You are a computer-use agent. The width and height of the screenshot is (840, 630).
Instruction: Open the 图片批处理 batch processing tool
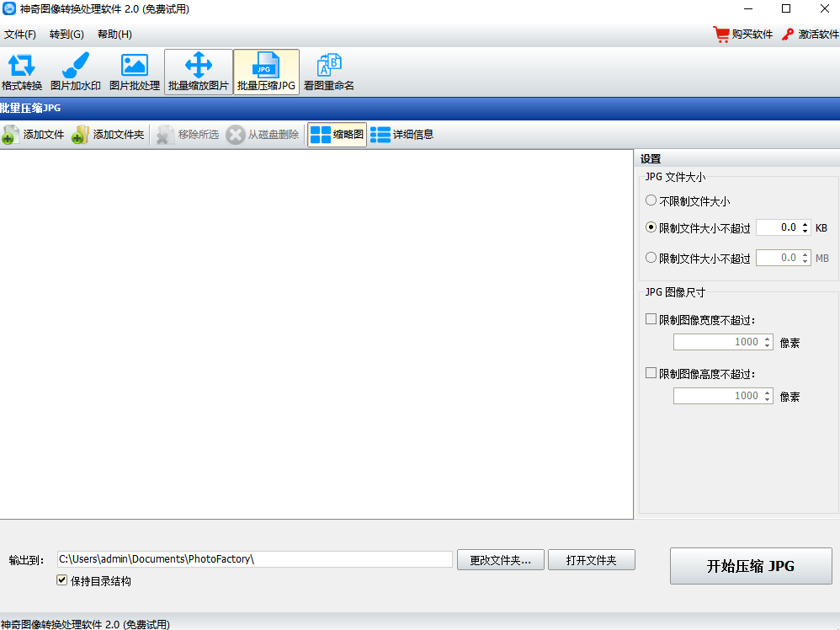[x=135, y=72]
